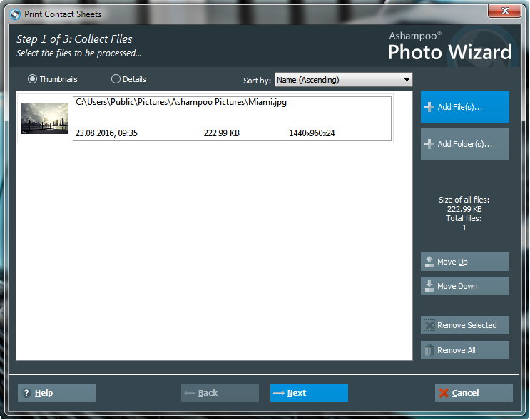Viewport: 530px width, 420px height.
Task: Click the plus icon on Add Folder(s)
Action: click(x=429, y=144)
